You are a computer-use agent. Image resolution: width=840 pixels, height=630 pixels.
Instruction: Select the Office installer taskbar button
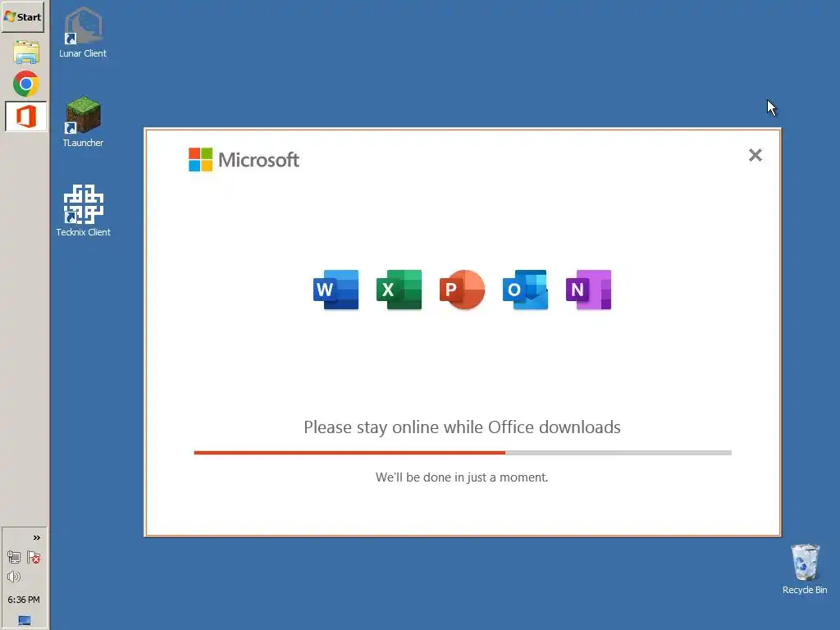tap(25, 116)
